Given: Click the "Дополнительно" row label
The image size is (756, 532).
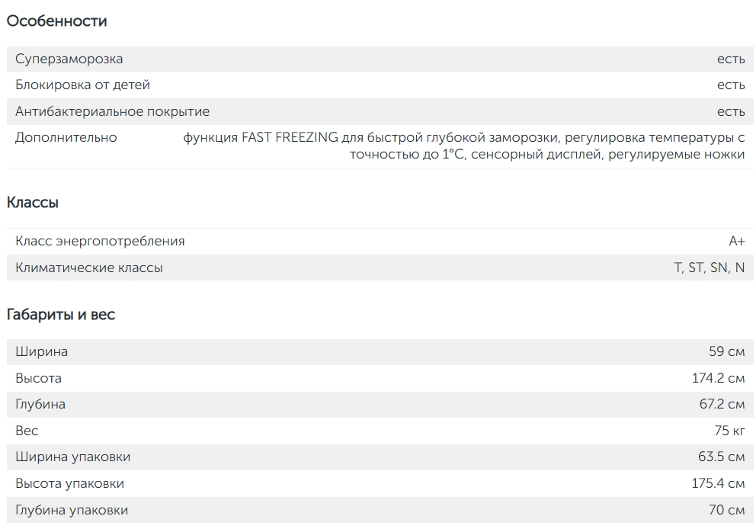Looking at the screenshot, I should coord(66,137).
